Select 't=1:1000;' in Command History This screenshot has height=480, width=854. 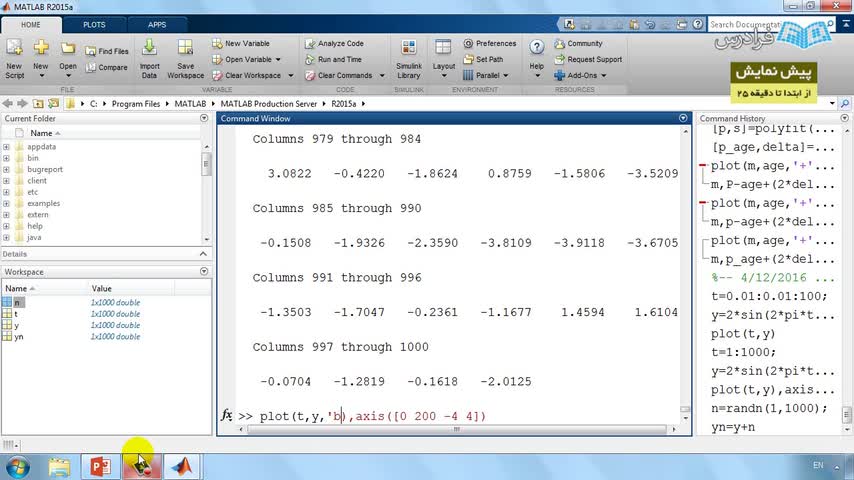743,352
